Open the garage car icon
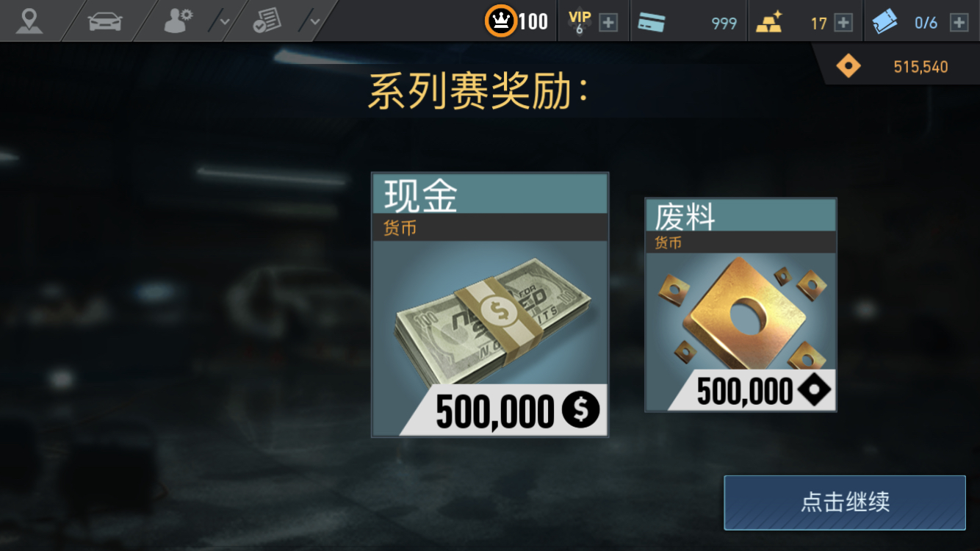980x551 pixels. [105, 21]
